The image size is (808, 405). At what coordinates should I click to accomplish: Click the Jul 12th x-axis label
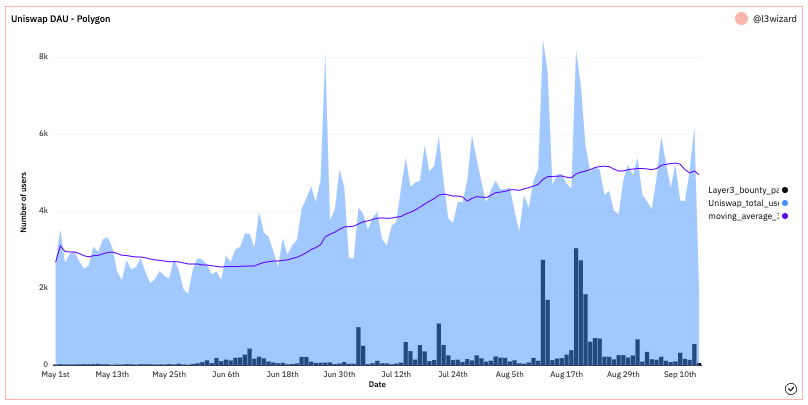click(396, 375)
